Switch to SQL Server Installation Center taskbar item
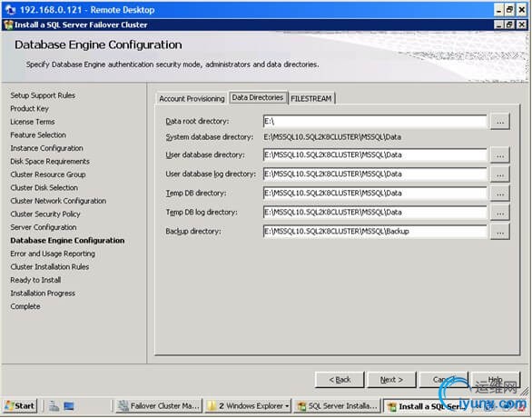532x418 pixels. (338, 406)
